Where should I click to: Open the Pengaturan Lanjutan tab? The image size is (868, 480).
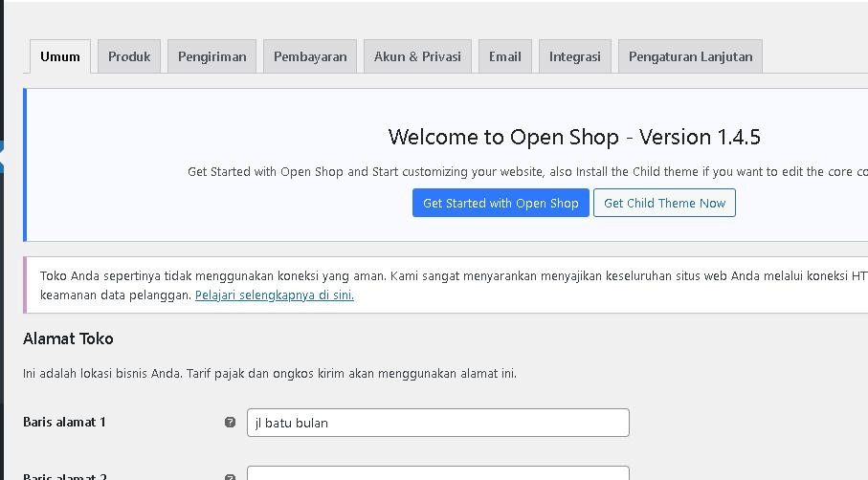coord(690,56)
